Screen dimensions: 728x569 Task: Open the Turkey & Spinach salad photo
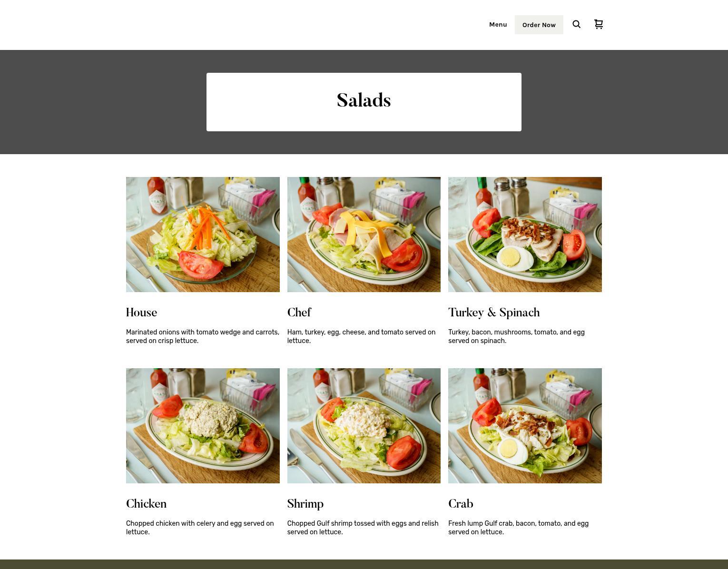click(525, 235)
